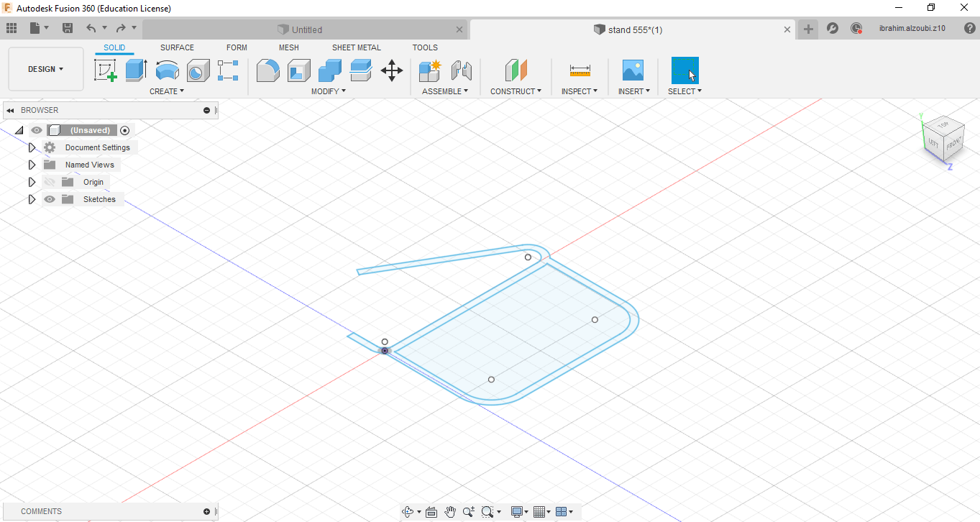The width and height of the screenshot is (980, 522).
Task: Click the Orbit navigation icon
Action: point(408,512)
